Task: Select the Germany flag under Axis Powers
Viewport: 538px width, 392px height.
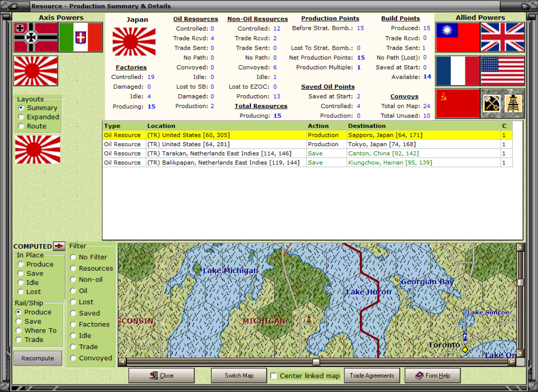Action: pos(35,37)
